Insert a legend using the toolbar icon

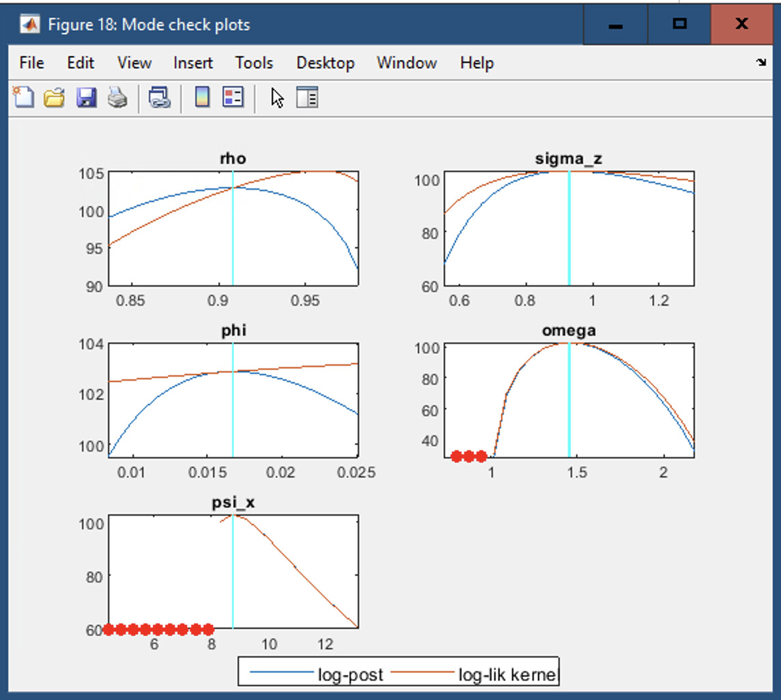click(233, 97)
